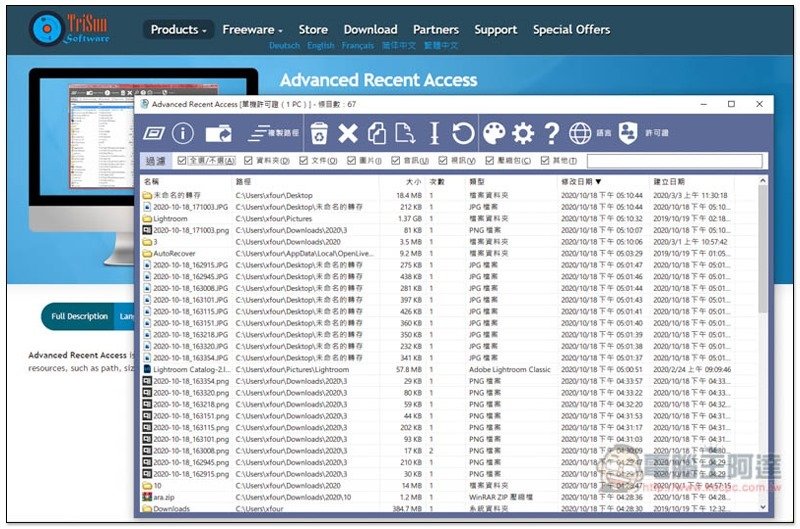Viewport: 800px width, 529px height.
Task: Open settings via the gear icon
Action: (522, 133)
